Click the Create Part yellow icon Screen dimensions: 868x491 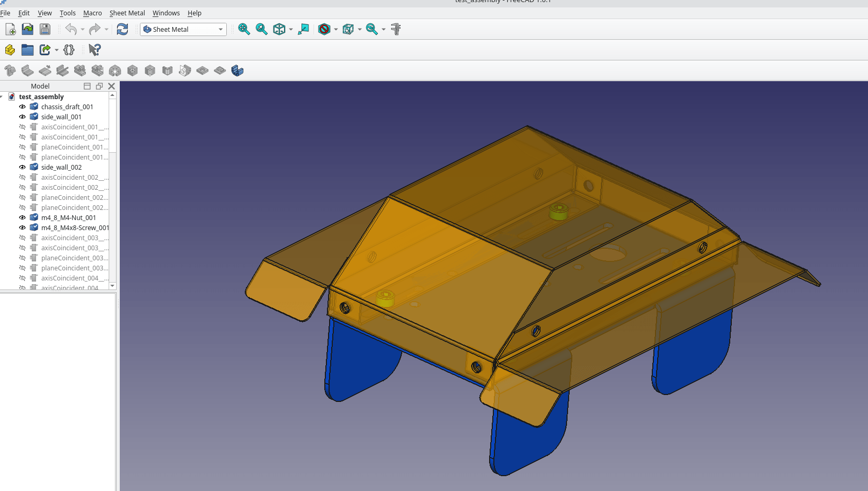[x=10, y=50]
